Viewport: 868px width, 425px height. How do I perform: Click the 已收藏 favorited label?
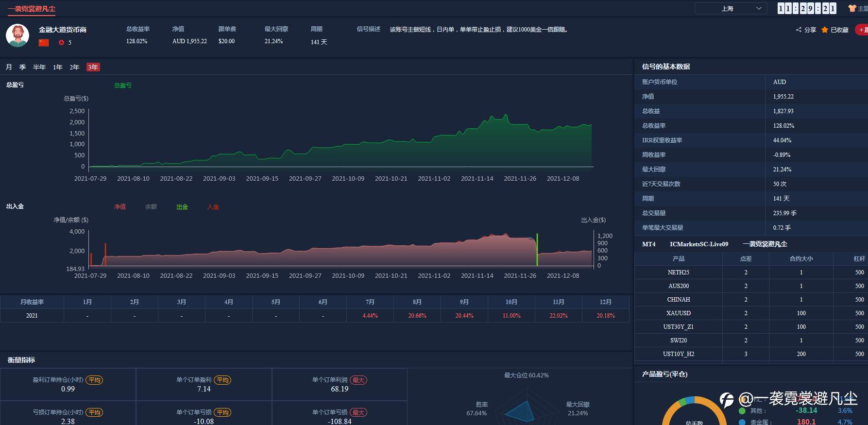click(839, 30)
